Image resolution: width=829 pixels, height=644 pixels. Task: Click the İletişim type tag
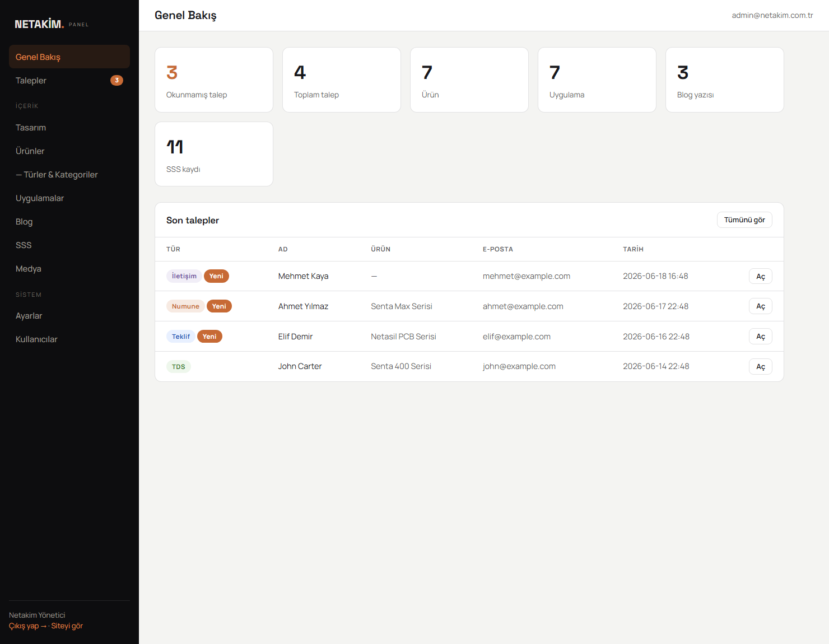tap(184, 276)
